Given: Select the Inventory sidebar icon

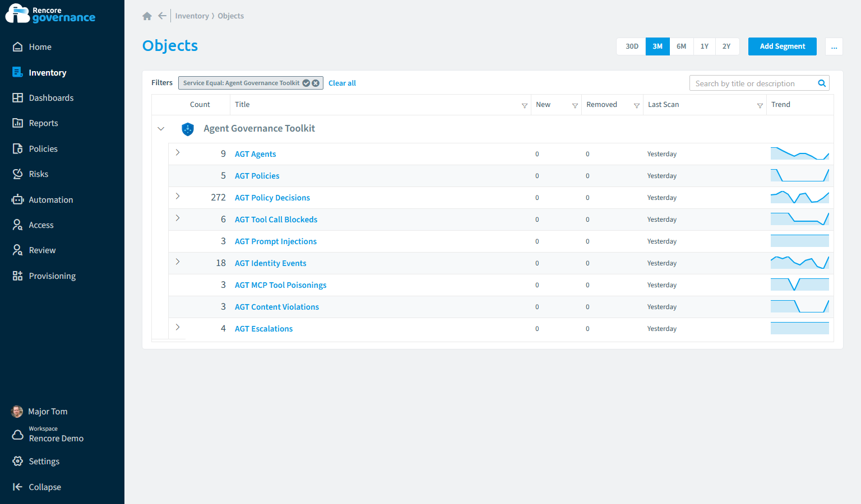Looking at the screenshot, I should click(x=17, y=72).
